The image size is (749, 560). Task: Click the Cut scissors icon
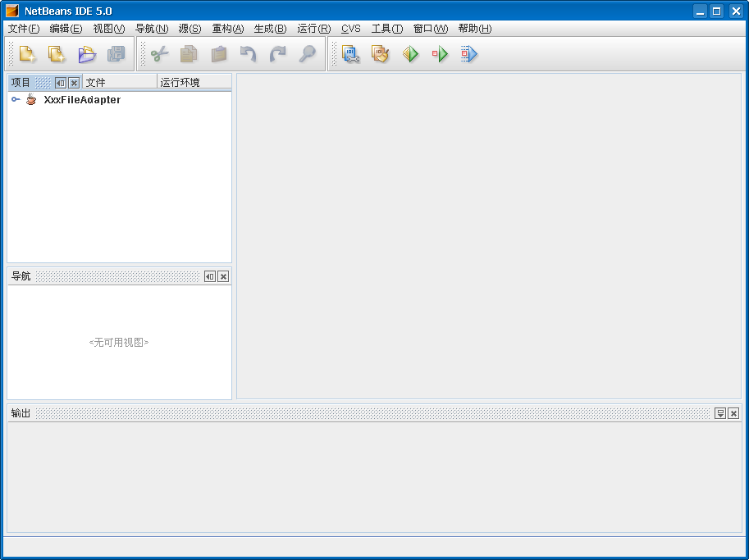click(x=159, y=54)
